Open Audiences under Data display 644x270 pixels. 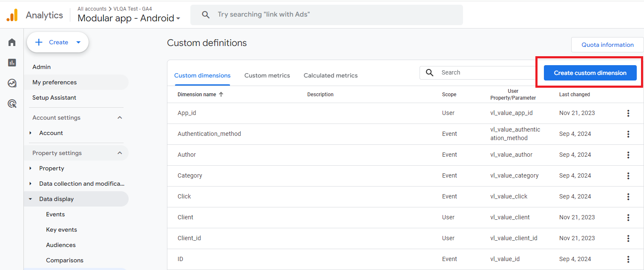[60, 245]
